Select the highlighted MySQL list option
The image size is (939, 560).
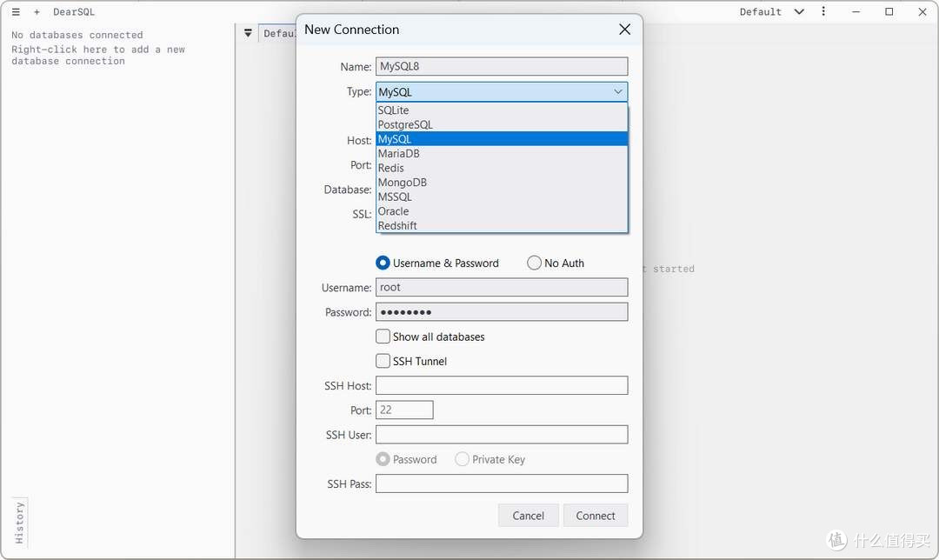coord(502,139)
